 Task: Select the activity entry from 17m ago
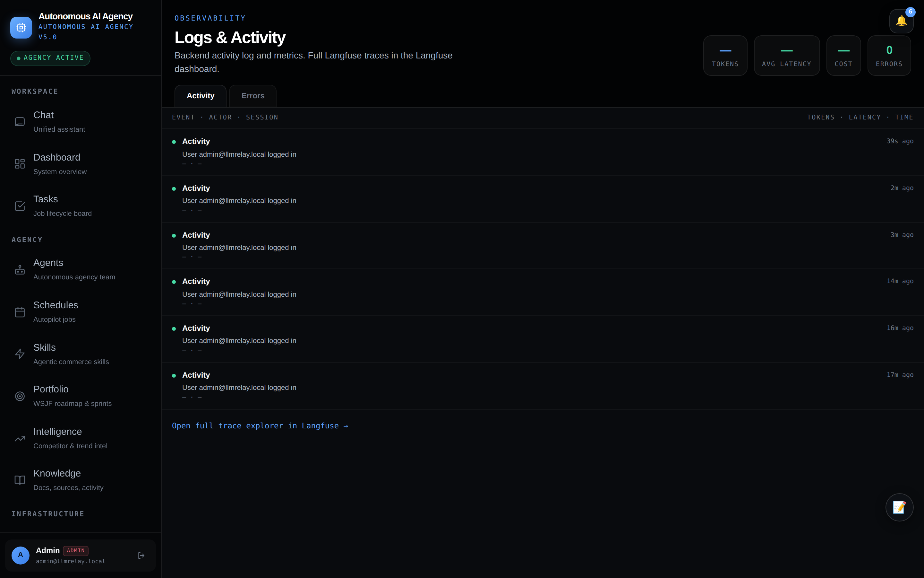[x=543, y=386]
